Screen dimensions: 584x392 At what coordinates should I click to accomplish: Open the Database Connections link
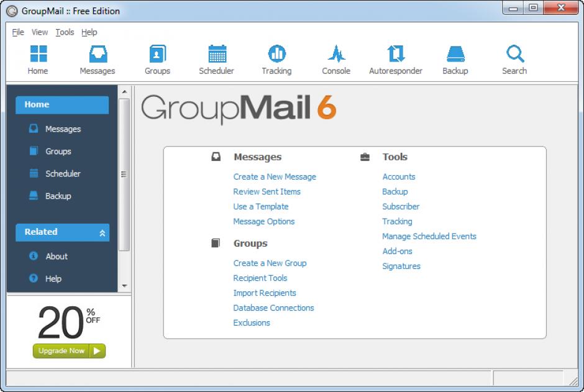point(274,308)
